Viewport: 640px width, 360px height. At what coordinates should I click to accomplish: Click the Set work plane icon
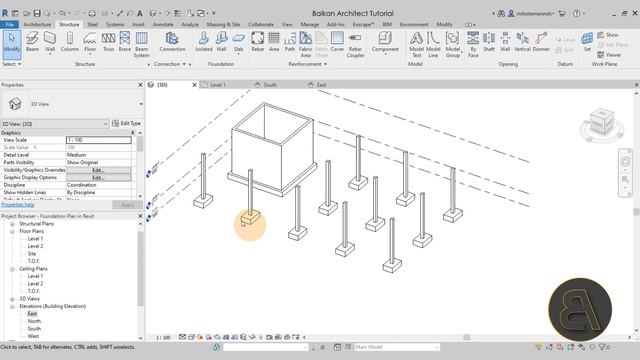[x=587, y=42]
